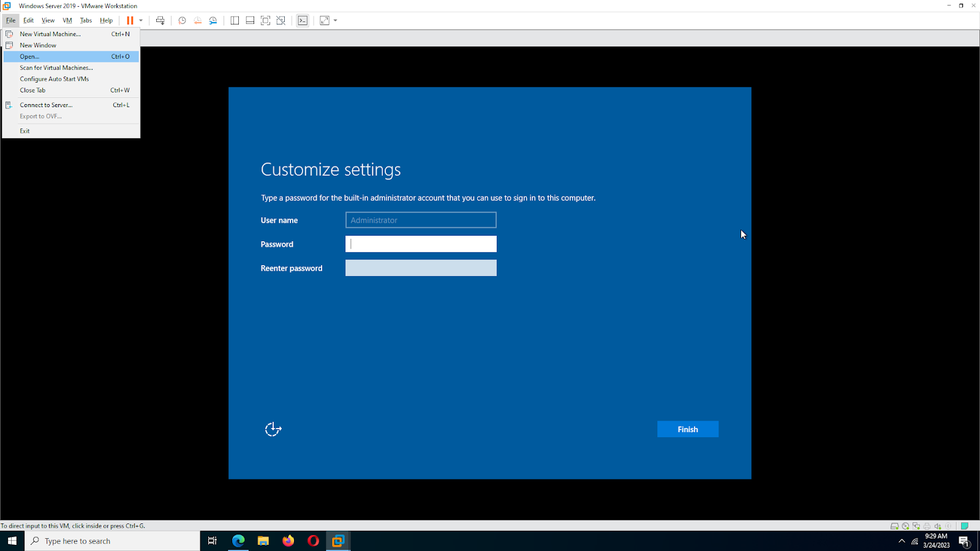The image size is (980, 551).
Task: Focus the Reenter password field
Action: point(421,268)
